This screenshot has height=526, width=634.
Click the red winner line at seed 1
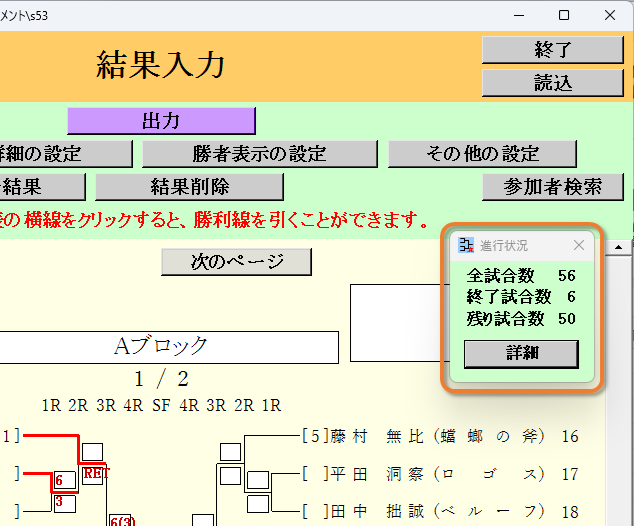(51, 436)
